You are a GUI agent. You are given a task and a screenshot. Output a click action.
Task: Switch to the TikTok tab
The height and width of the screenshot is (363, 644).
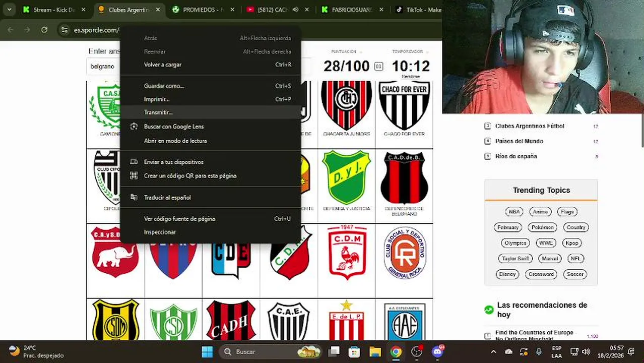point(417,10)
